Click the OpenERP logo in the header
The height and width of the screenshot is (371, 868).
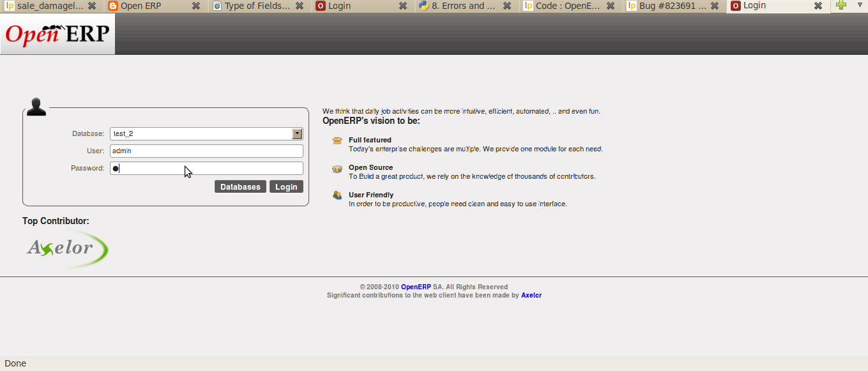coord(56,33)
